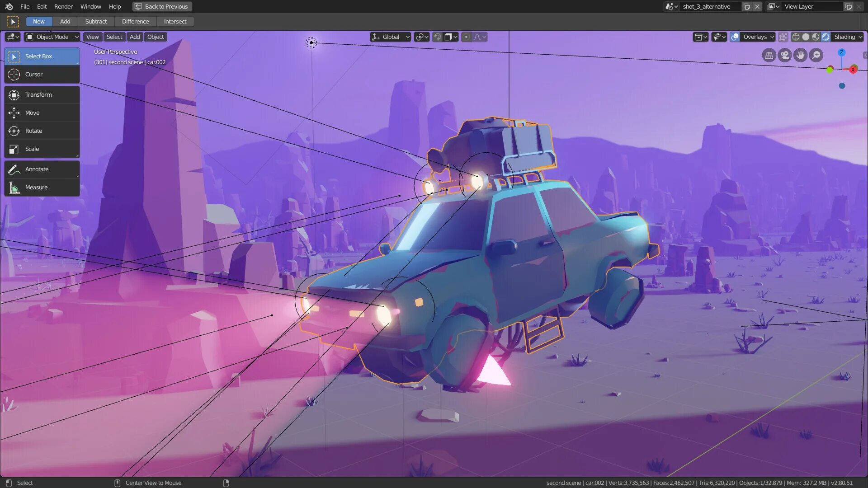Toggle viewport overlays visibility button
The height and width of the screenshot is (488, 868).
click(735, 37)
